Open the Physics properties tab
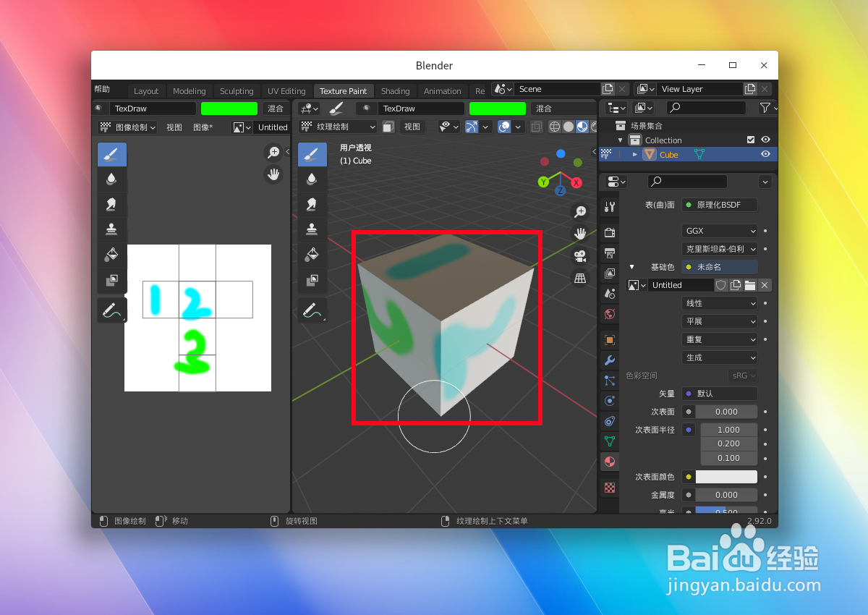 (610, 401)
